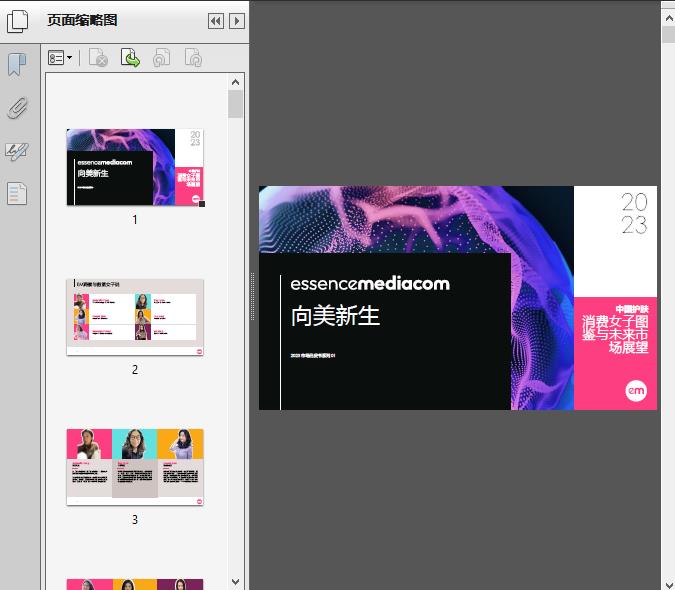
Task: Click the thumbnail panel scroll-up arrow
Action: point(235,82)
